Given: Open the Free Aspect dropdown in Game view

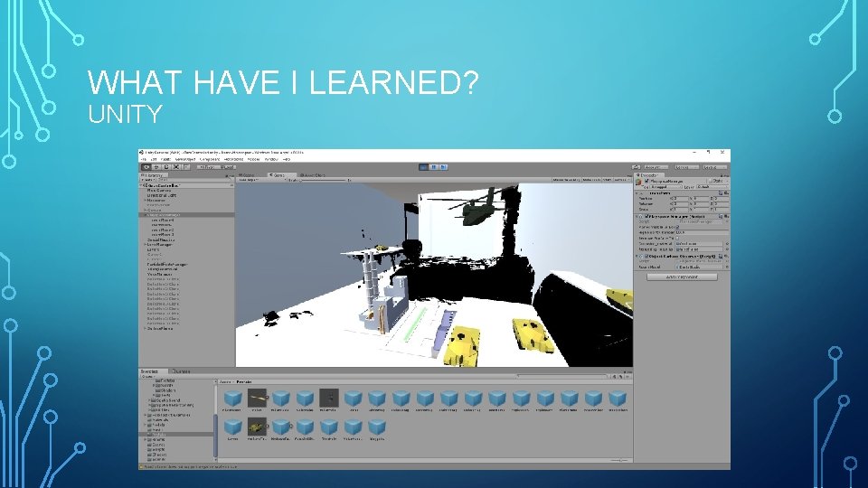Looking at the screenshot, I should click(261, 180).
